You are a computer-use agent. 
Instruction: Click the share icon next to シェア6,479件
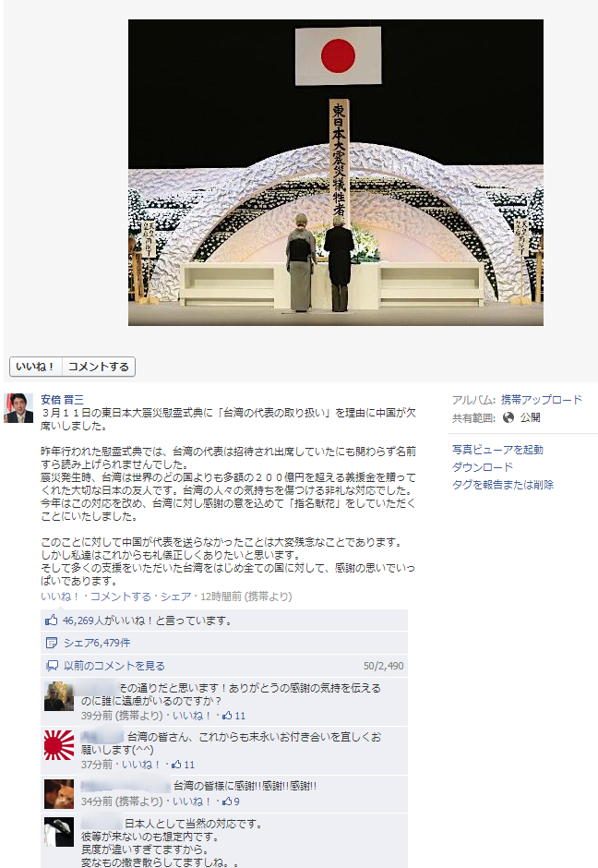pos(52,643)
